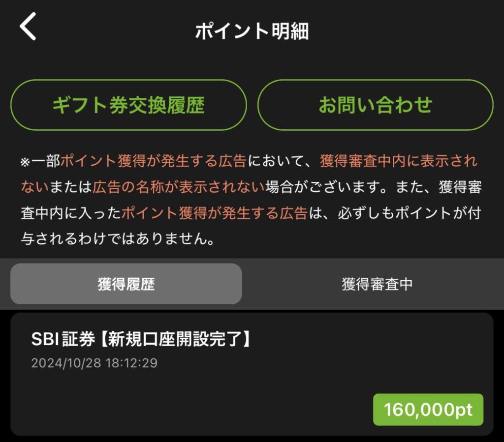This screenshot has height=442, width=504.
Task: Click the first orange ポイント獲得が発生する広告 phrase
Action: click(x=153, y=161)
